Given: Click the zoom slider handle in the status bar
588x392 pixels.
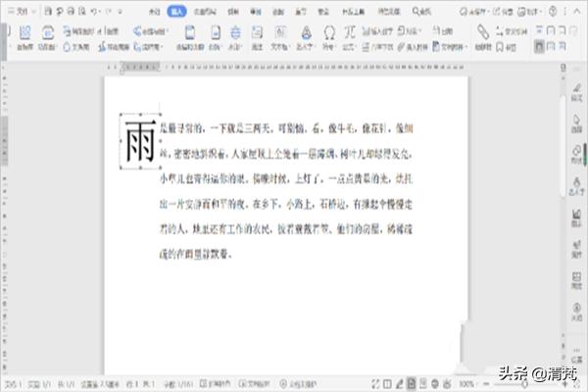Looking at the screenshot, I should (524, 384).
